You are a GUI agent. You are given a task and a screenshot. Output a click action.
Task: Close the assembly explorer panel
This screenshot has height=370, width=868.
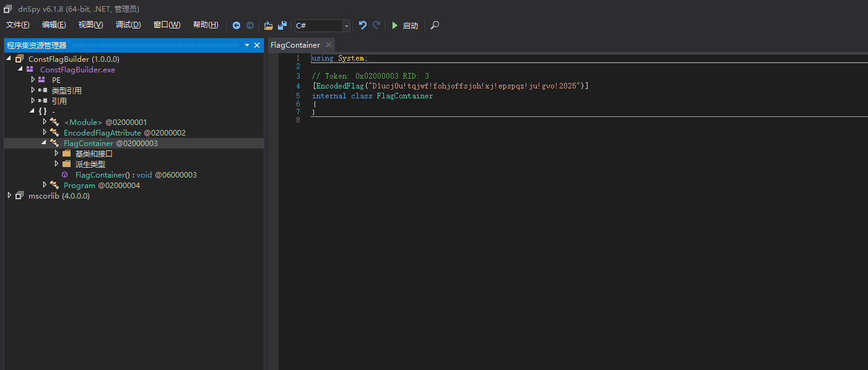click(x=257, y=45)
